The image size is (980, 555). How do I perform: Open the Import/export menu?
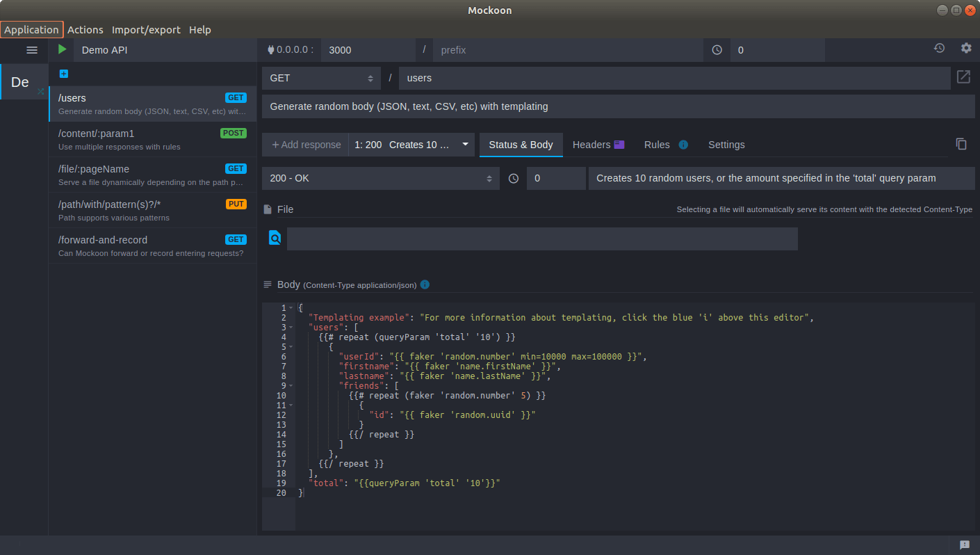coord(146,29)
